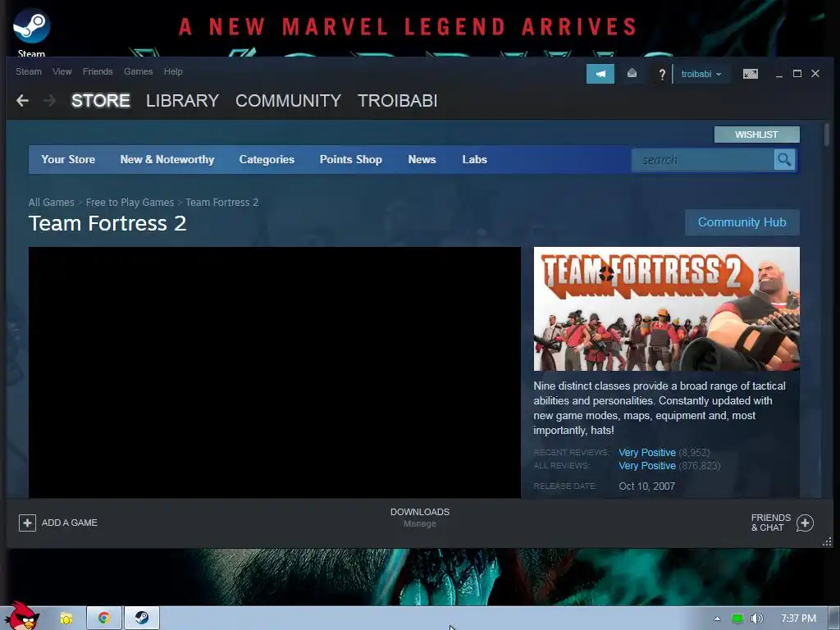The height and width of the screenshot is (630, 840).
Task: Click the Steam taskbar button
Action: (142, 618)
